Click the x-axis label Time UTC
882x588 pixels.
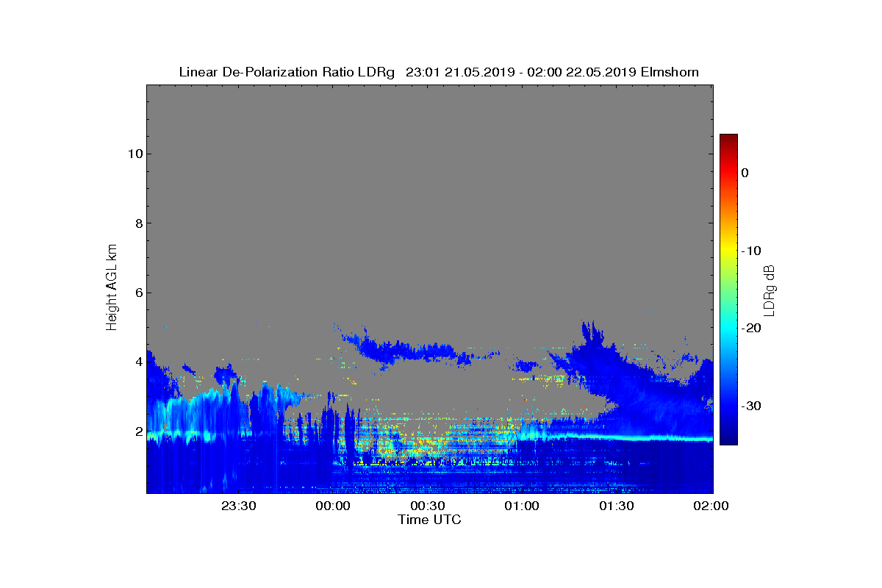[x=430, y=520]
